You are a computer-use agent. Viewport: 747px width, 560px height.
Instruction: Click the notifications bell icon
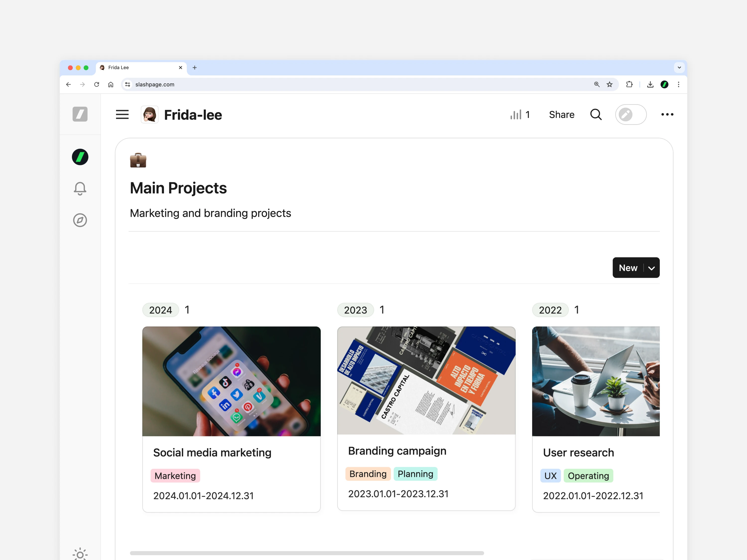tap(80, 188)
